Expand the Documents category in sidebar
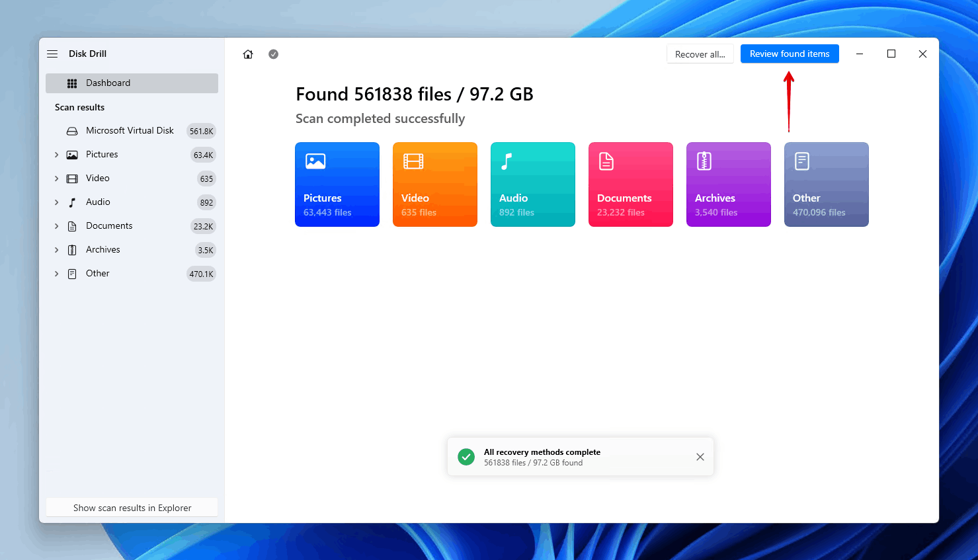Image resolution: width=978 pixels, height=560 pixels. (x=56, y=226)
